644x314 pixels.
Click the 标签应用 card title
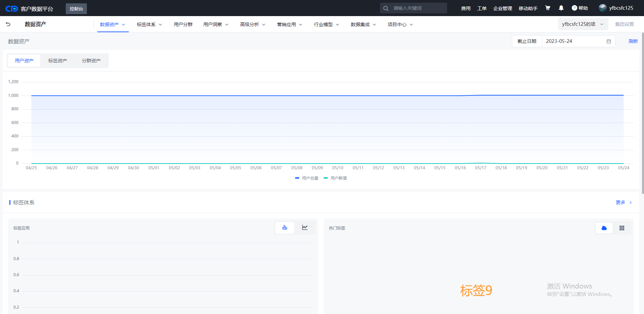pyautogui.click(x=21, y=228)
